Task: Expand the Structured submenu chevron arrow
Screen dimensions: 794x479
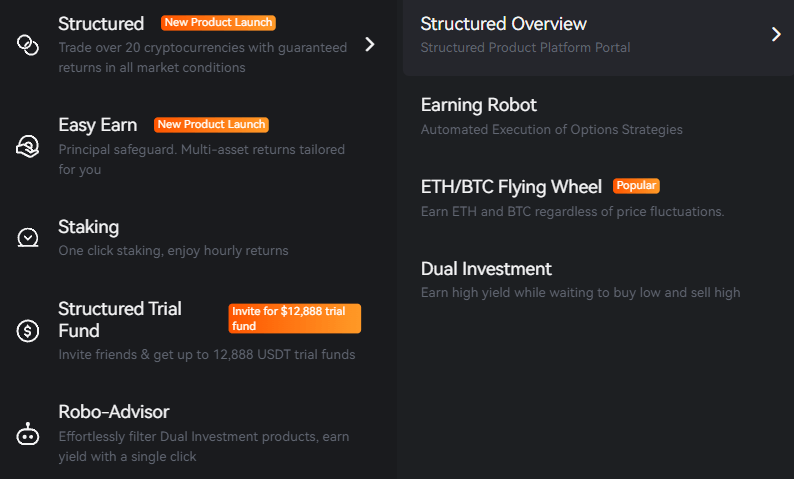Action: click(x=370, y=44)
